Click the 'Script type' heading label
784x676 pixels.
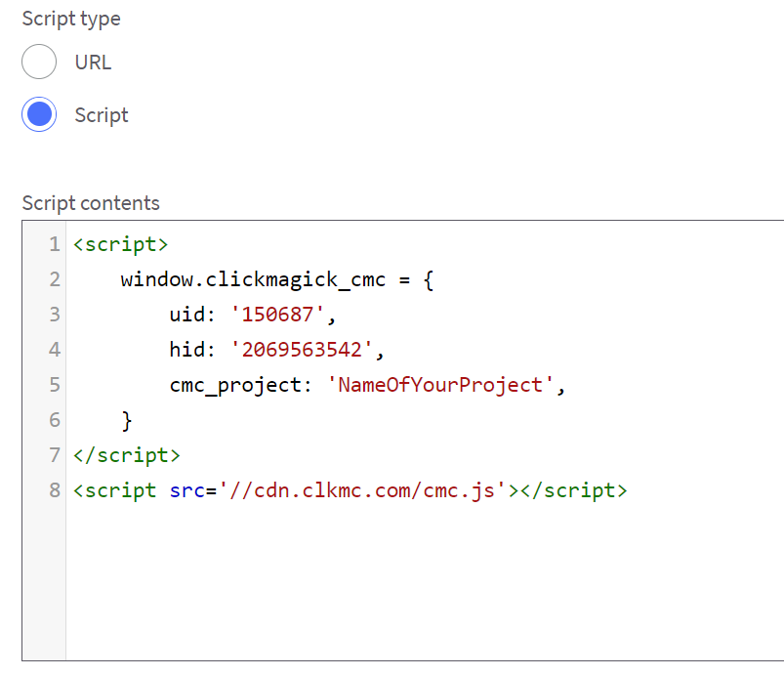[71, 19]
